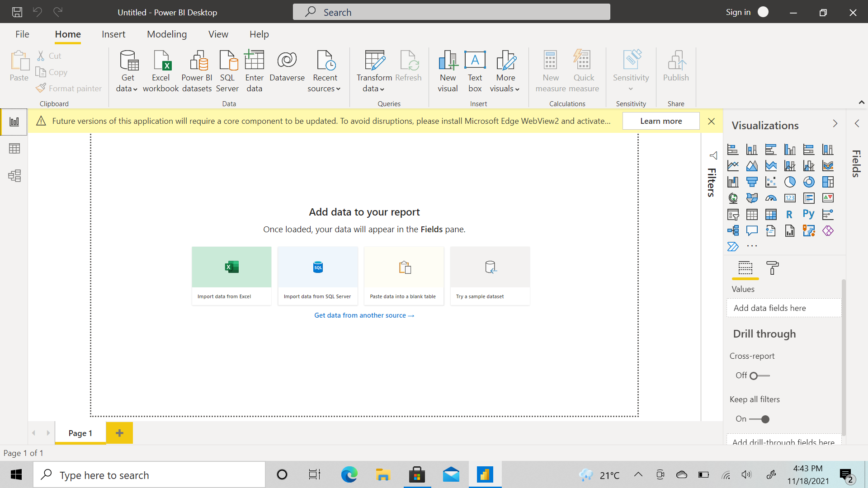Image resolution: width=868 pixels, height=488 pixels.
Task: Switch to the Format paint roller pane
Action: coord(772,267)
